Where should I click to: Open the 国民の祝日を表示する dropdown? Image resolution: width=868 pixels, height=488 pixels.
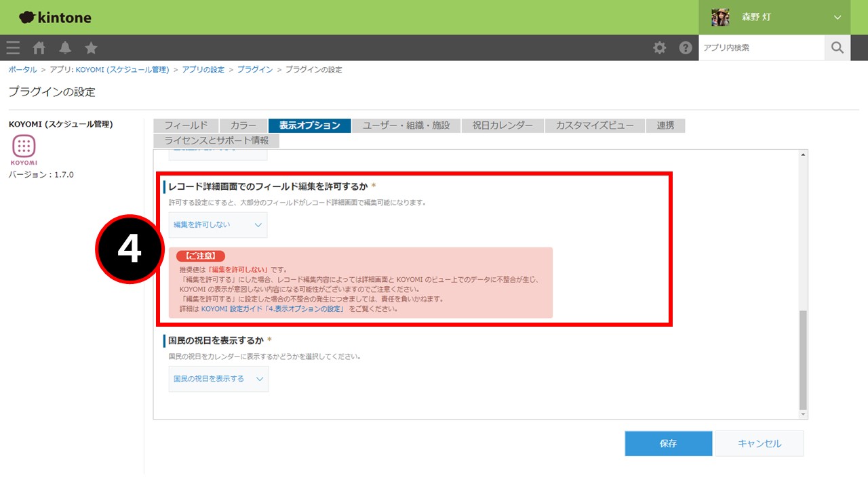coord(218,379)
